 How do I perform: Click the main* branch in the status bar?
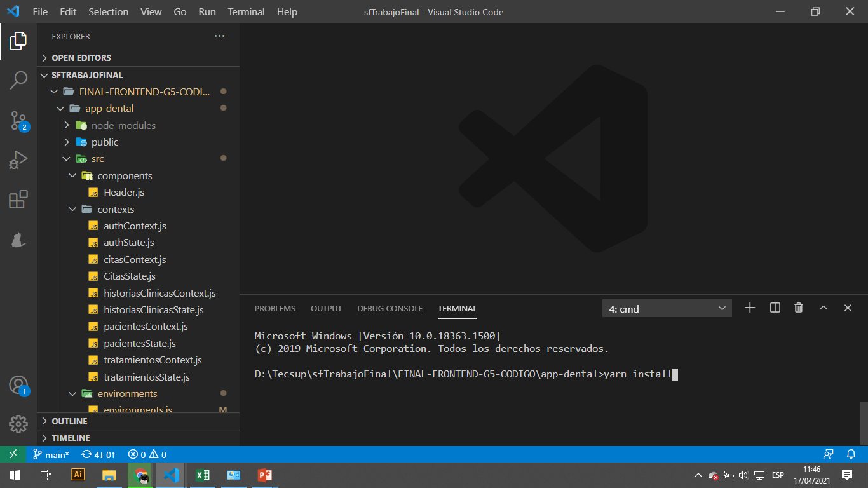51,454
